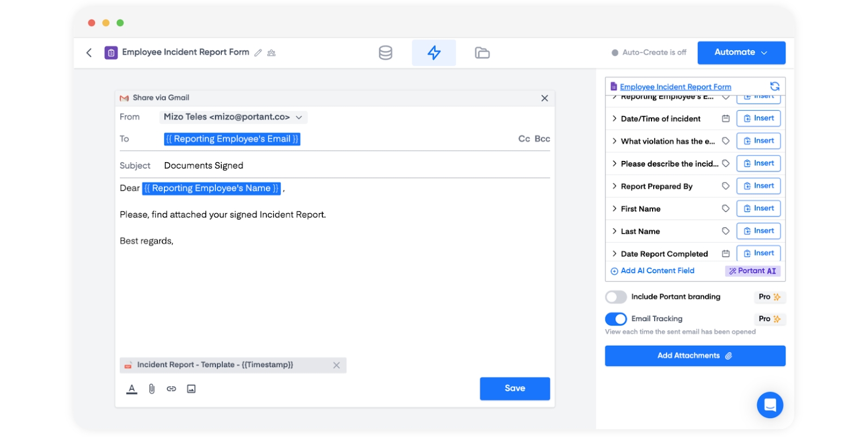
Task: Click the text formatting icon in email toolbar
Action: (132, 389)
